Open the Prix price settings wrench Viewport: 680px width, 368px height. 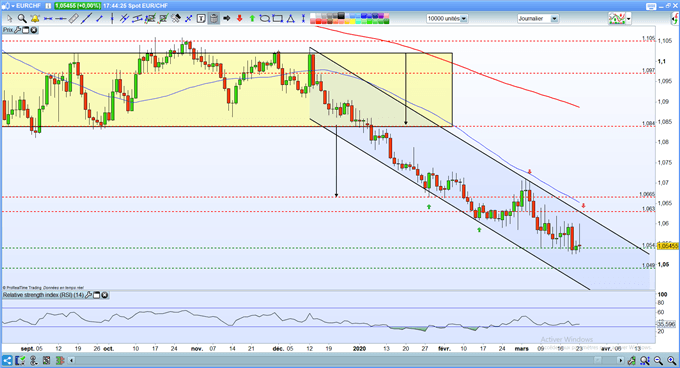pos(17,30)
